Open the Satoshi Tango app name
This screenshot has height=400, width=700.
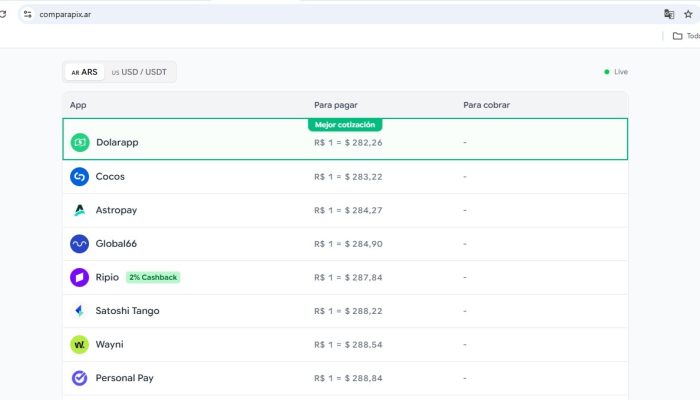pyautogui.click(x=127, y=311)
